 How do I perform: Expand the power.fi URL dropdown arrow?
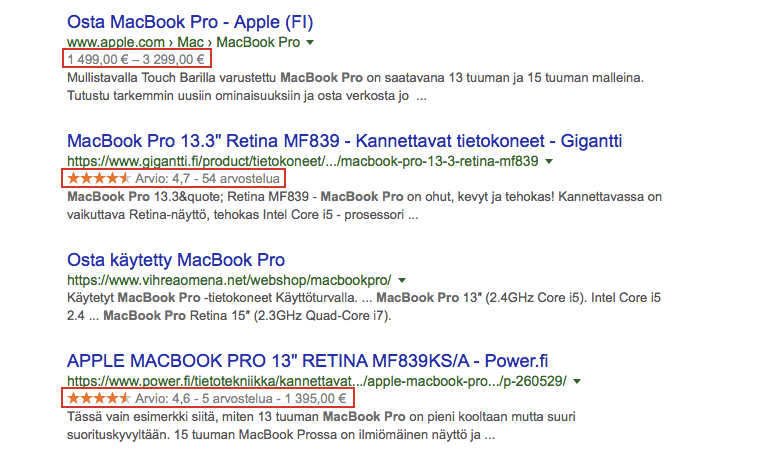click(577, 381)
